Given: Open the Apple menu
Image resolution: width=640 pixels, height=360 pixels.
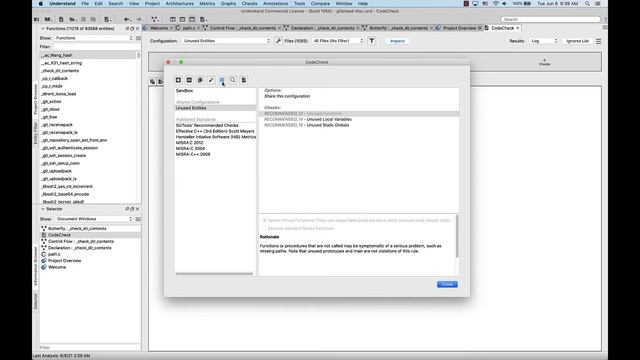Looking at the screenshot, I should tap(41, 4).
